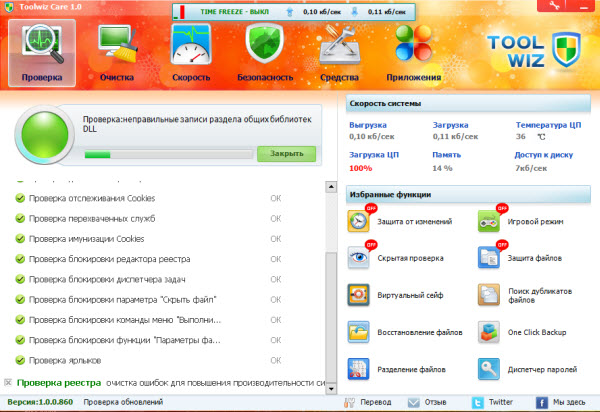
Task: Open the Скорость speed gauge icon
Action: pyautogui.click(x=191, y=44)
